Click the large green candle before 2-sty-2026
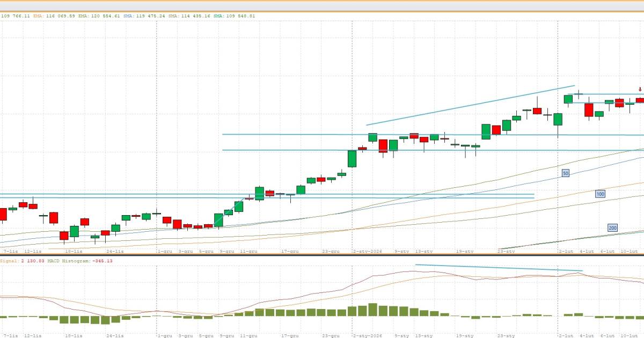 pos(352,159)
